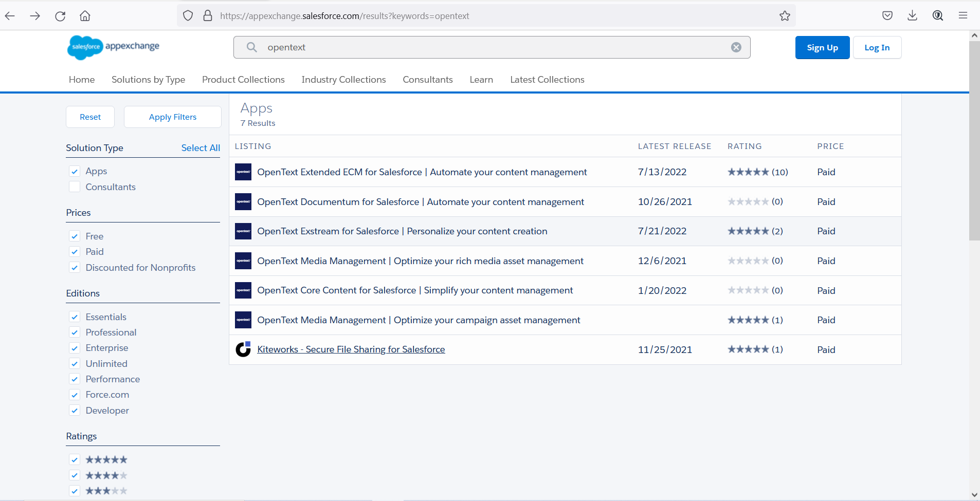Uncheck the Free price checkbox
This screenshot has height=501, width=980.
click(75, 236)
